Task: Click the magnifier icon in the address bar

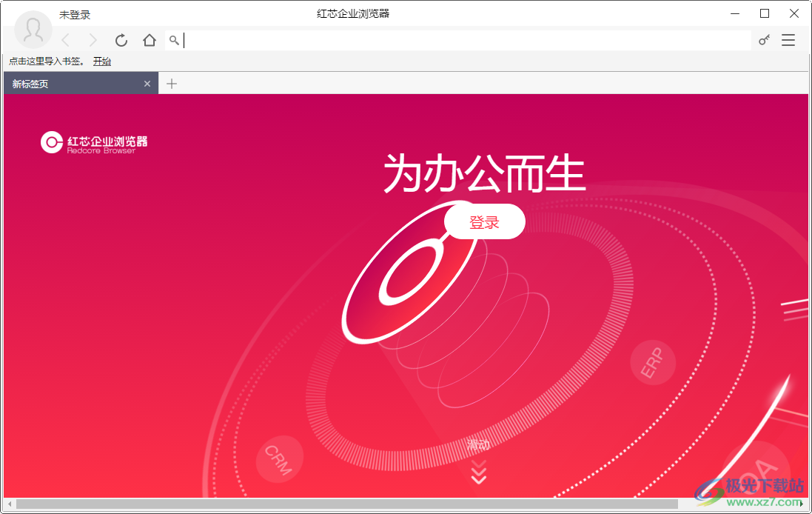Action: pos(174,40)
